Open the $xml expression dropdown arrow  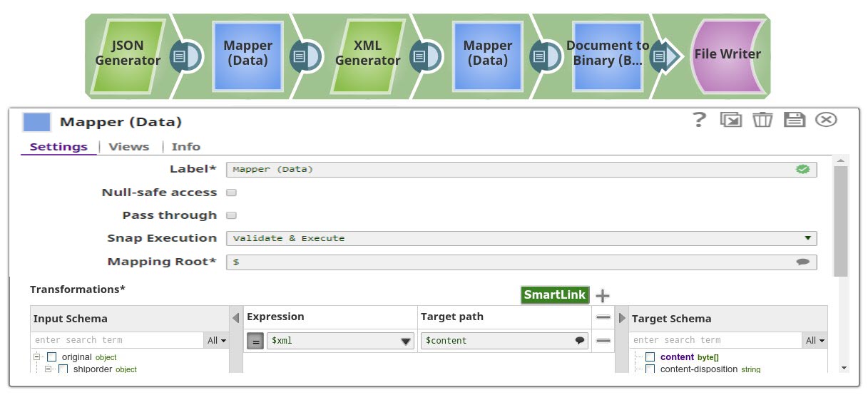pyautogui.click(x=406, y=342)
